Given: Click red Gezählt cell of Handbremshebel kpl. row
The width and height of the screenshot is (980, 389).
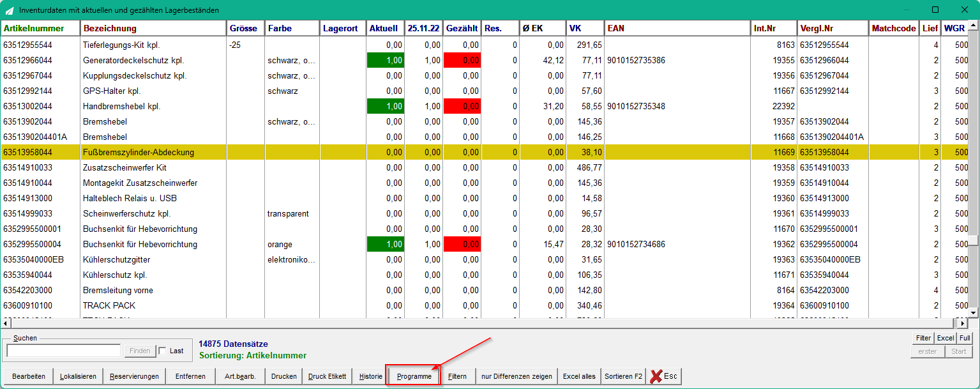Looking at the screenshot, I should tap(463, 106).
